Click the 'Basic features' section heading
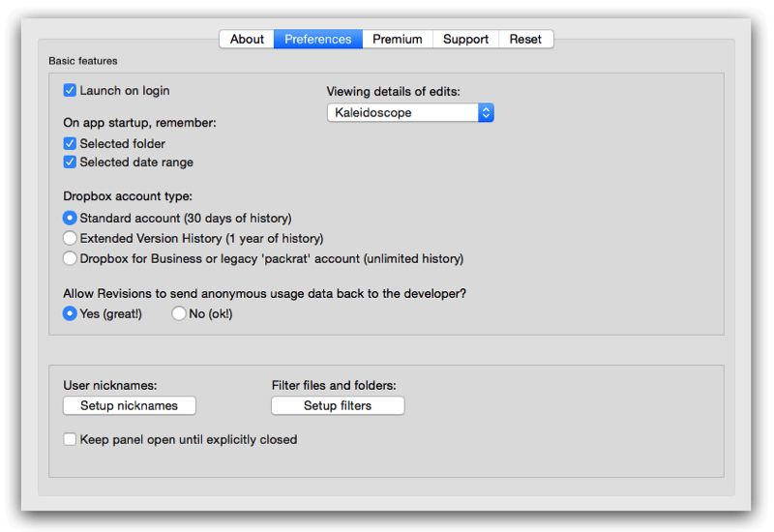 coord(83,62)
